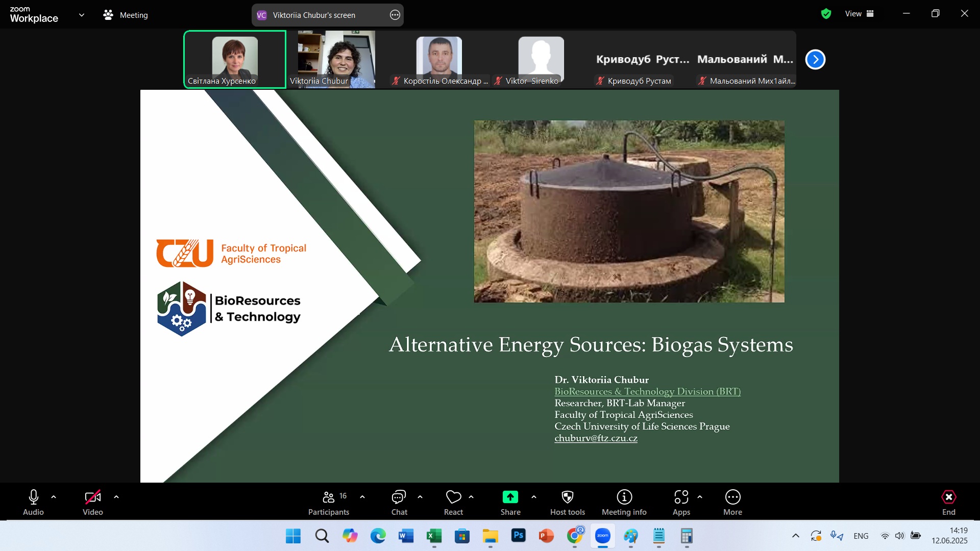Click the chuburv@ftz.czu.cz email link

[x=596, y=438]
